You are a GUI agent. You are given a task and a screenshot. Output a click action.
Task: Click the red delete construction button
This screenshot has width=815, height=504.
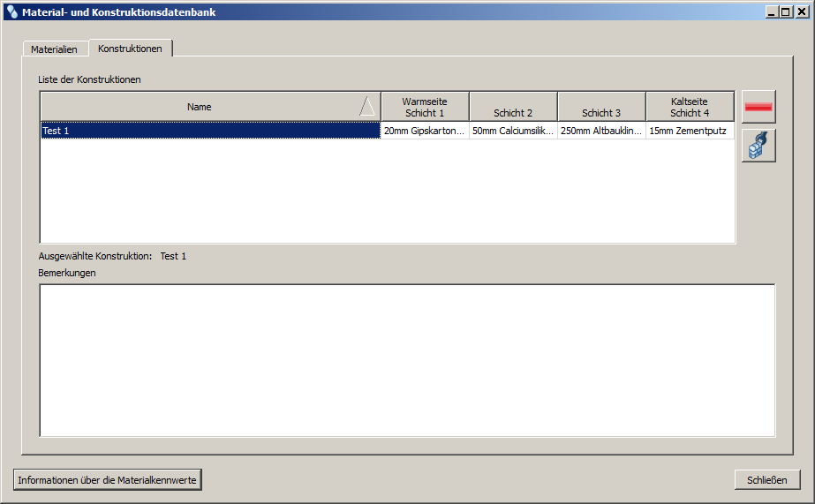click(x=758, y=107)
